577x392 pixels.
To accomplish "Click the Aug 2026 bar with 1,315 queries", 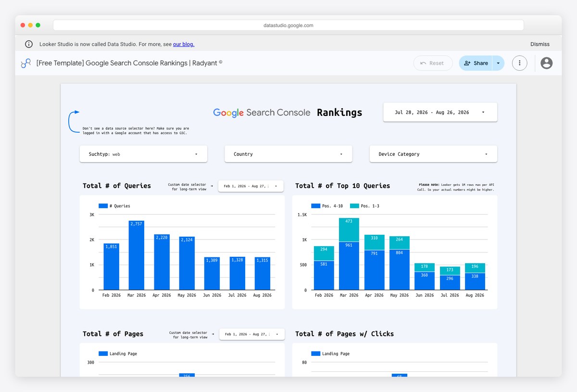I will pos(262,274).
